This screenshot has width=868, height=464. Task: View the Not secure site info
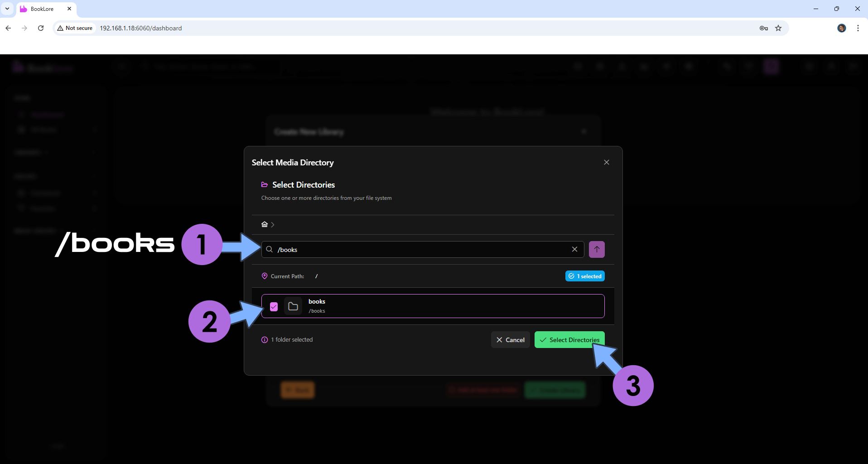(x=75, y=28)
